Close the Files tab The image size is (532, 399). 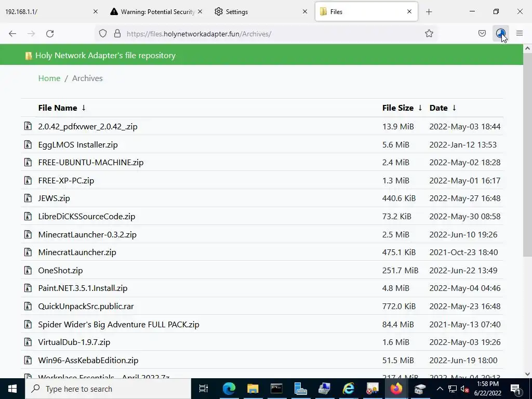409,11
